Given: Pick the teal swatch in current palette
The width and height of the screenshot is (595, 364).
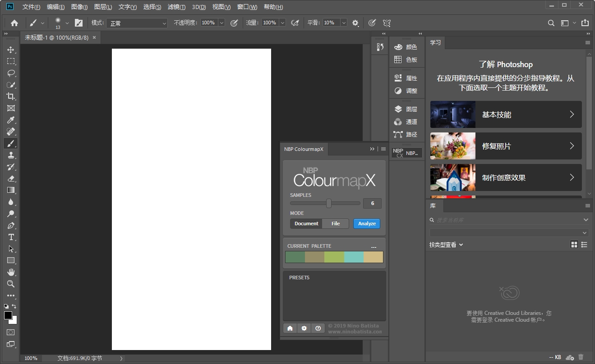Looking at the screenshot, I should (354, 257).
